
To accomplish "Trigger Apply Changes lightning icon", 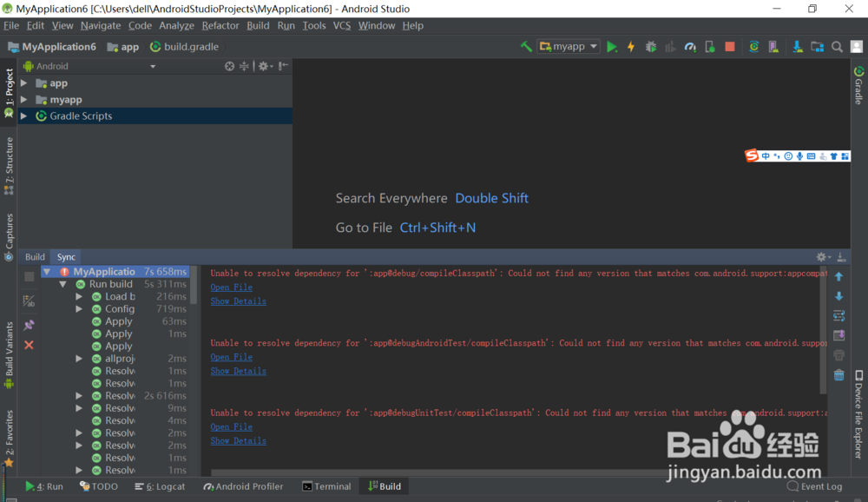I will coord(631,45).
